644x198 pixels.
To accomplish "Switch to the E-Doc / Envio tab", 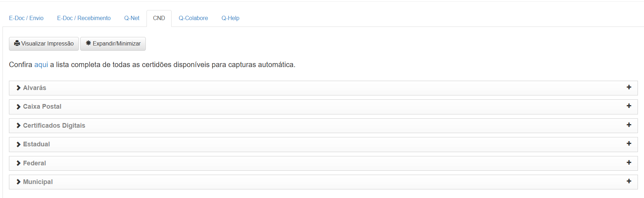I will 26,18.
